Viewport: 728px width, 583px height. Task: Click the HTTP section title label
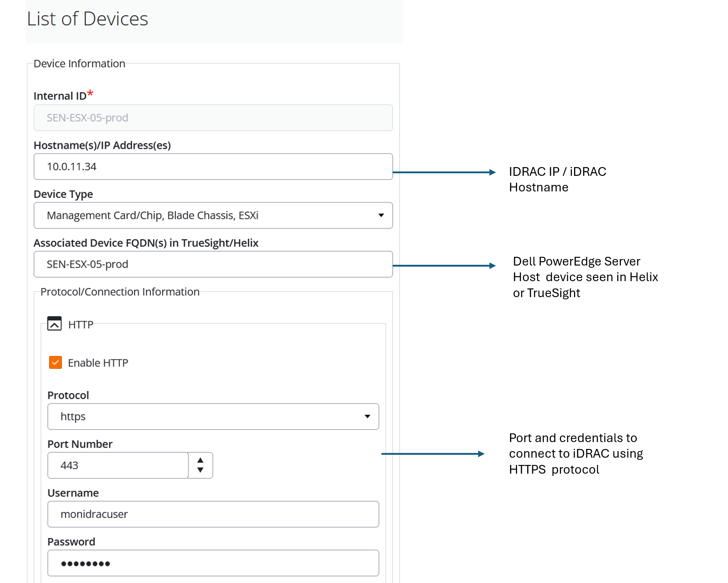[x=80, y=324]
